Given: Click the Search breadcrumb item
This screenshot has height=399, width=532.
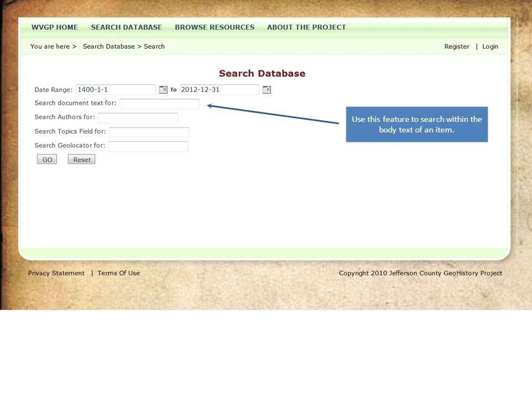Looking at the screenshot, I should (x=154, y=47).
